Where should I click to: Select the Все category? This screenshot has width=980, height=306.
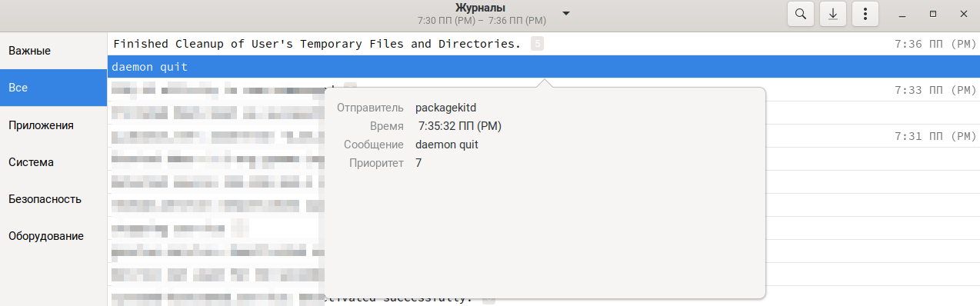pyautogui.click(x=53, y=88)
